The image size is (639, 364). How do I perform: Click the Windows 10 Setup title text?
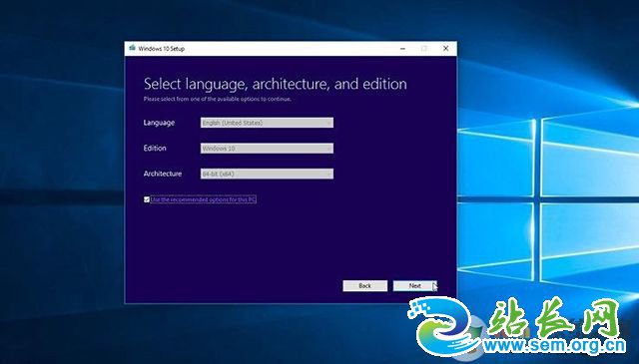pyautogui.click(x=162, y=49)
